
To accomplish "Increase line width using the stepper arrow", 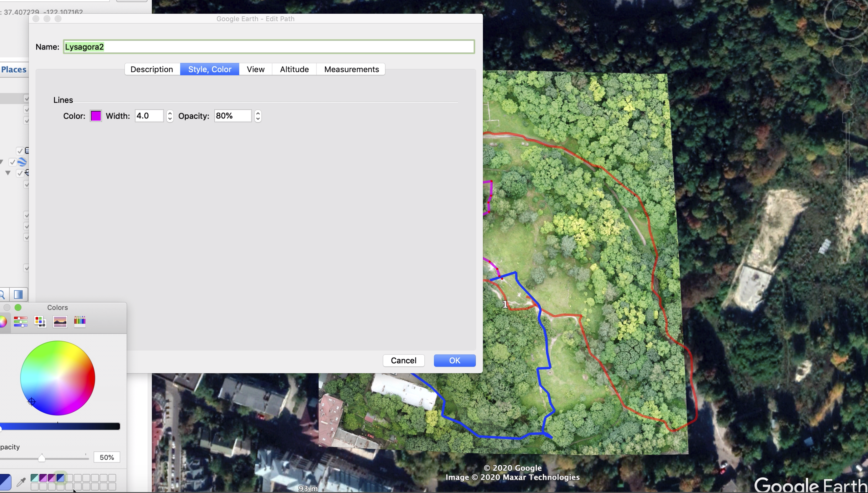I will point(169,113).
